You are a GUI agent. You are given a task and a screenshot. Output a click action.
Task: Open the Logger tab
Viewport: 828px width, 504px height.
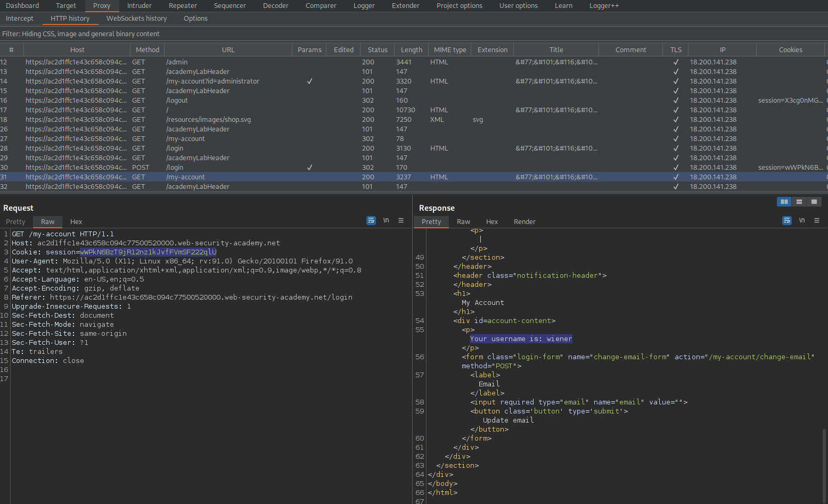click(364, 6)
